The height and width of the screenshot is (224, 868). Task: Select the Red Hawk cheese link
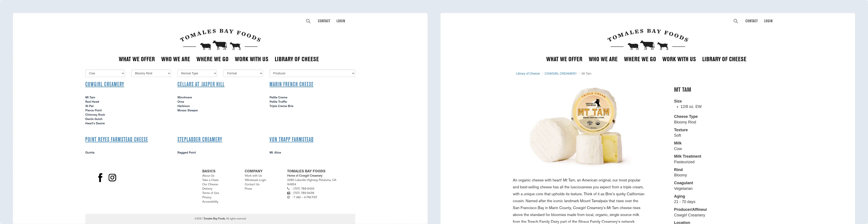(92, 102)
